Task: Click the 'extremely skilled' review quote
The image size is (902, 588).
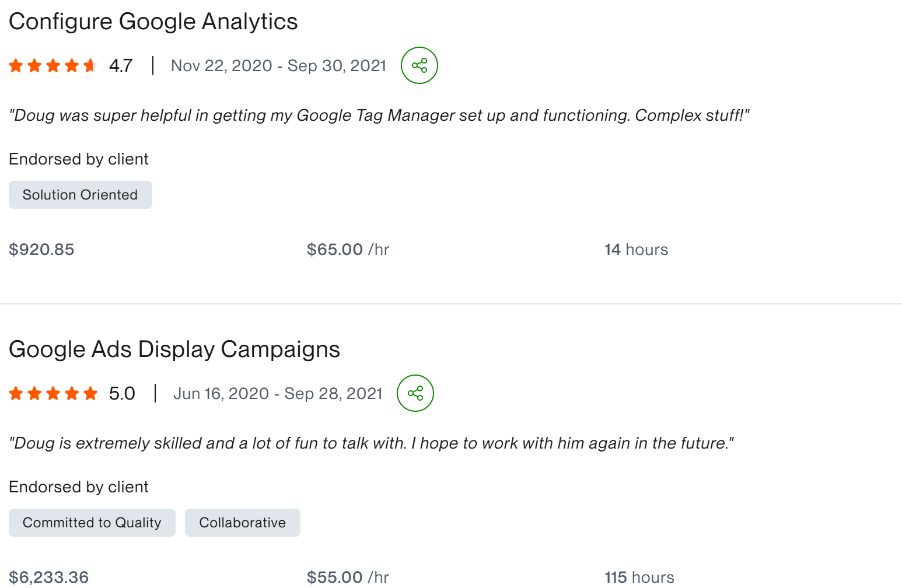Action: 372,443
